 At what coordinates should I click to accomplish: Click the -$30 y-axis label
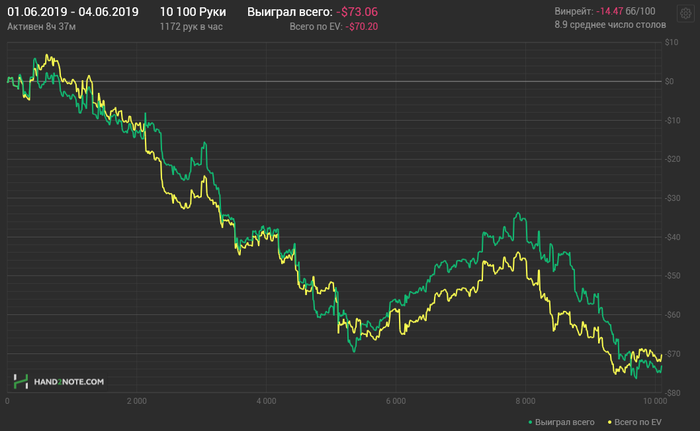[x=673, y=198]
